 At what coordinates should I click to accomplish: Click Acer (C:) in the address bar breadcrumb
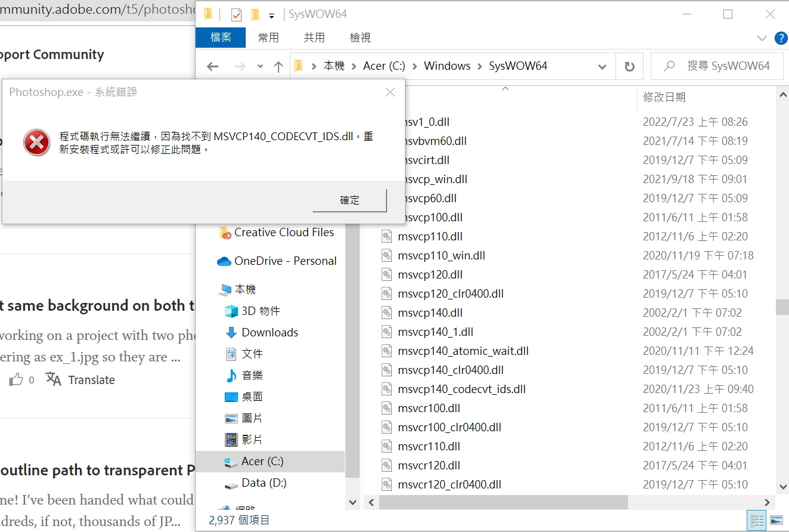click(384, 66)
